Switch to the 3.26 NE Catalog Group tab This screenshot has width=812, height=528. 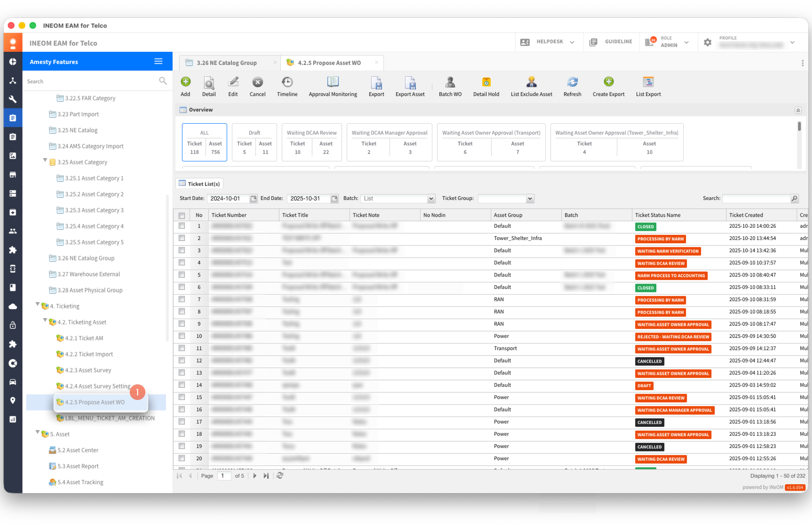tap(226, 63)
